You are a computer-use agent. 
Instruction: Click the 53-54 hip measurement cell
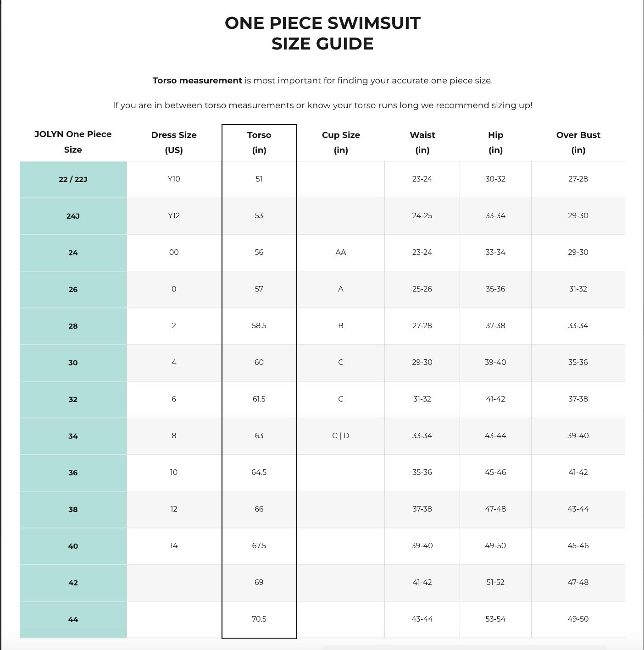495,619
